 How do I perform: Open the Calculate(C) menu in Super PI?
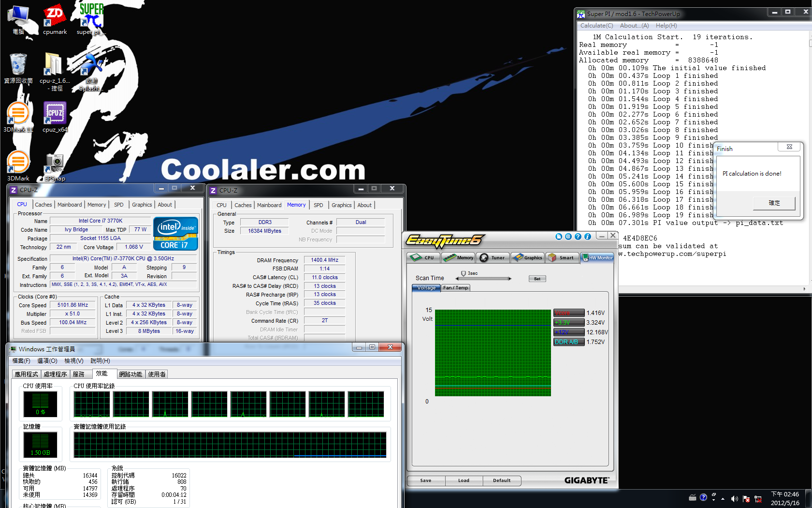[596, 26]
